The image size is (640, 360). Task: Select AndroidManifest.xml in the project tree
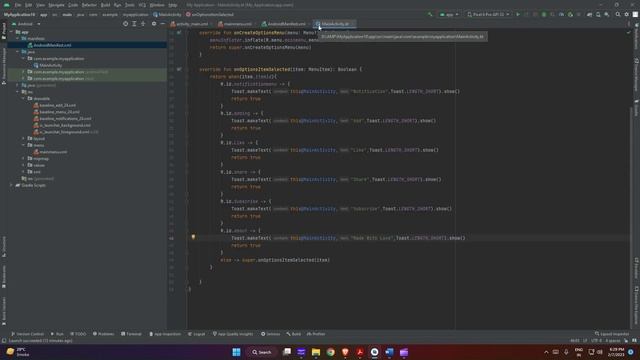click(52, 45)
